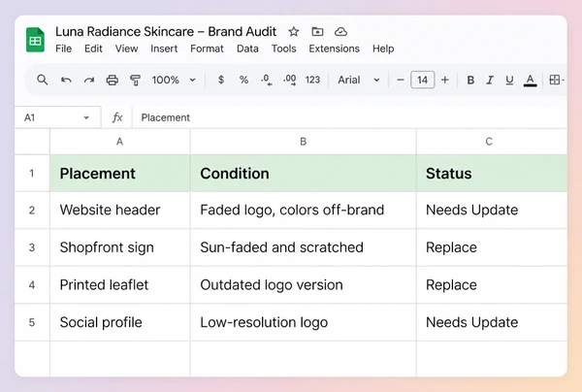Increase font size with plus button
This screenshot has width=582, height=392.
pyautogui.click(x=445, y=80)
